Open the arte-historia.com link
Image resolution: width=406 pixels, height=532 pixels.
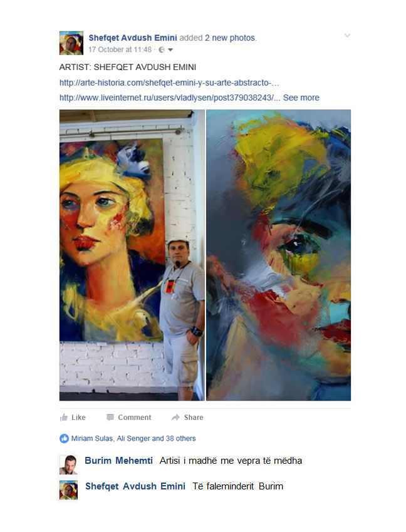click(169, 83)
